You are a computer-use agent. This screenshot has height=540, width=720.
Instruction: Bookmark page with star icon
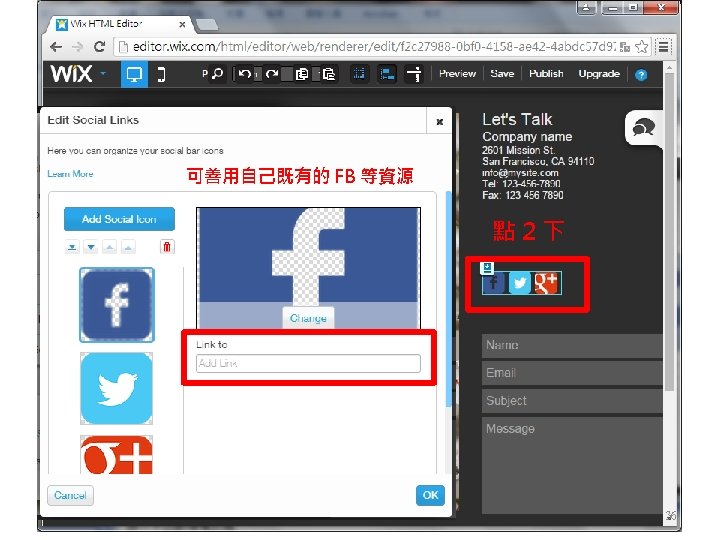pyautogui.click(x=641, y=47)
